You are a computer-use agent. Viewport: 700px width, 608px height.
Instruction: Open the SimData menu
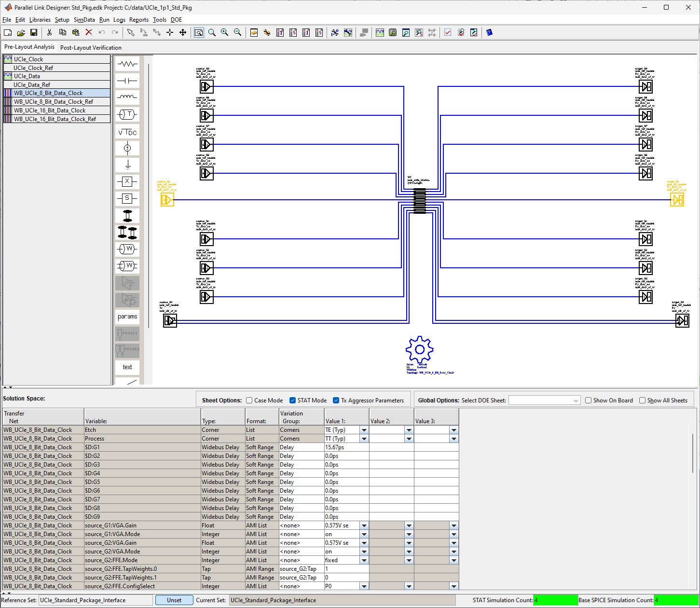coord(84,20)
